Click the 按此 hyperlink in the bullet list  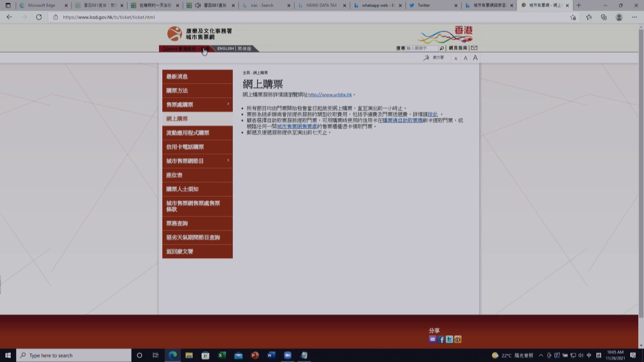[433, 114]
